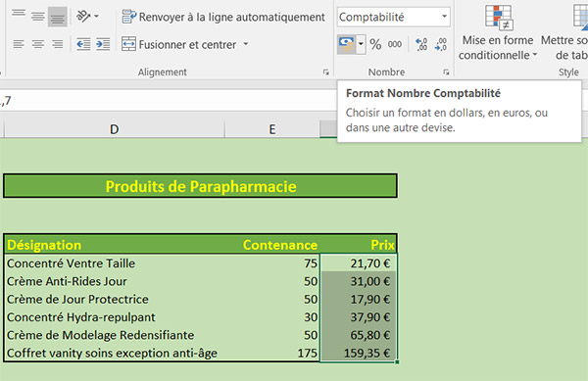Image resolution: width=588 pixels, height=381 pixels.
Task: Select cell Crème de Modelage Redensifiante
Action: pyautogui.click(x=115, y=335)
